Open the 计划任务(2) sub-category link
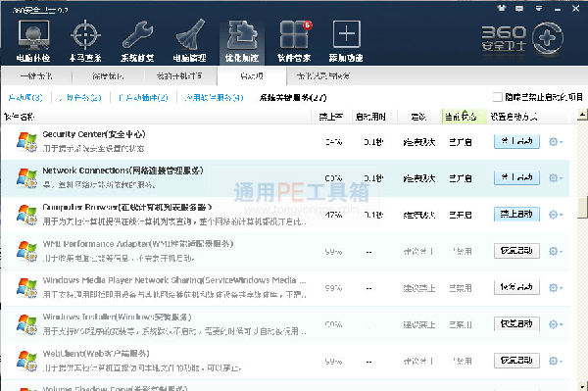The image size is (588, 391). (x=80, y=97)
